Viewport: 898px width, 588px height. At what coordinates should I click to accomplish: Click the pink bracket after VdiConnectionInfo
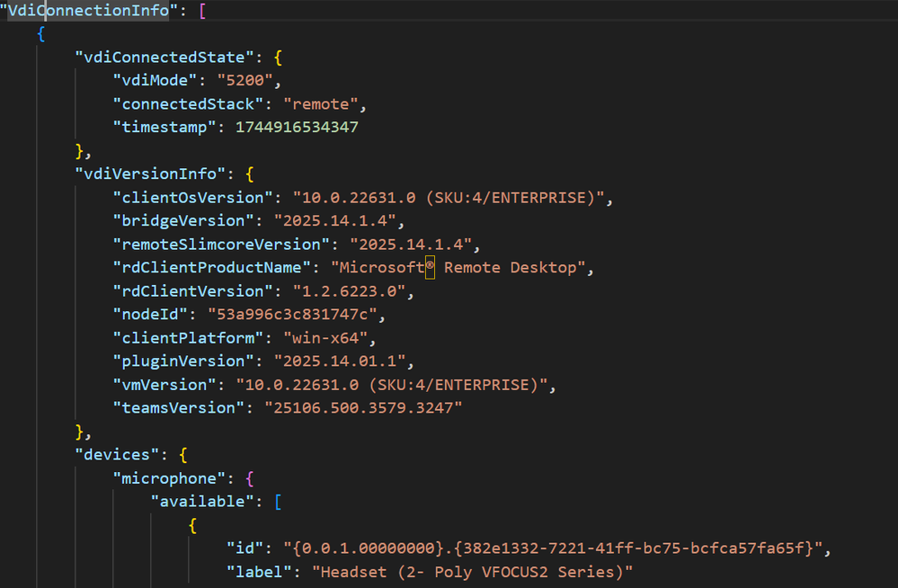click(x=202, y=11)
